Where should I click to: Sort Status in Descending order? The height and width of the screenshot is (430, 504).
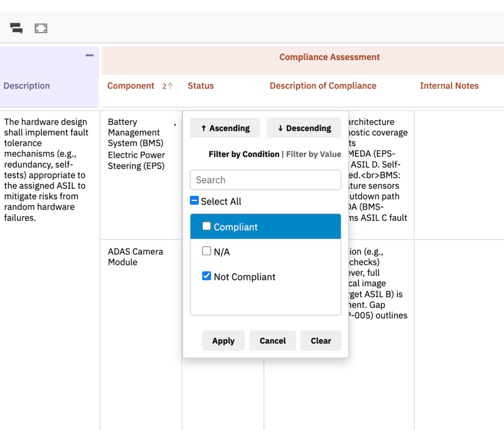pos(304,128)
